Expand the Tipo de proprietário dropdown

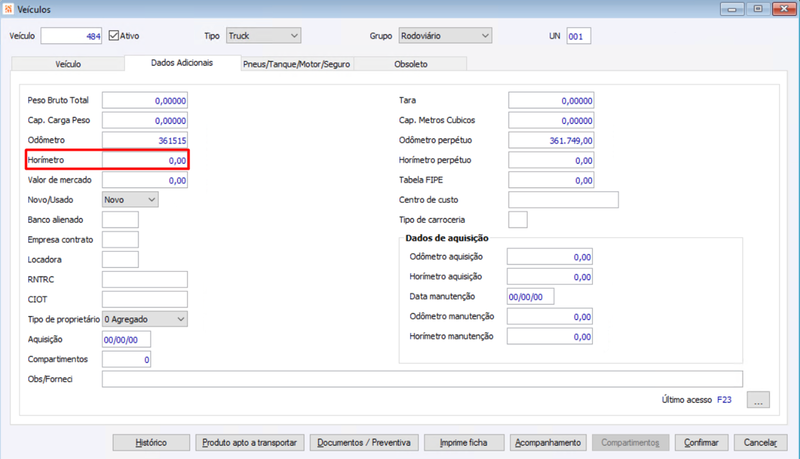click(x=145, y=319)
